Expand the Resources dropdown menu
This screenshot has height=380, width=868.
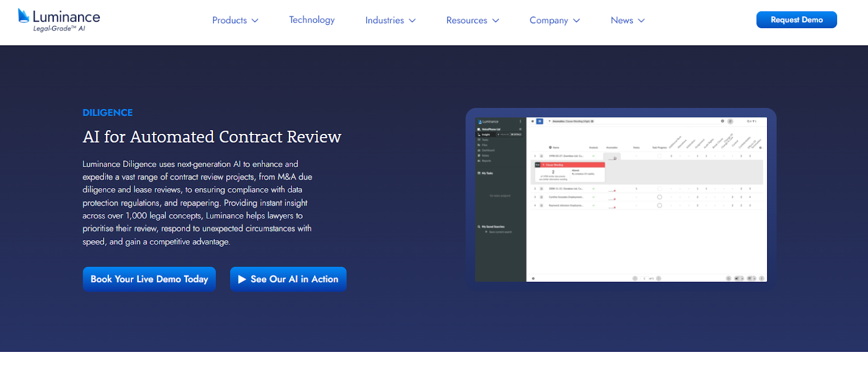click(473, 20)
